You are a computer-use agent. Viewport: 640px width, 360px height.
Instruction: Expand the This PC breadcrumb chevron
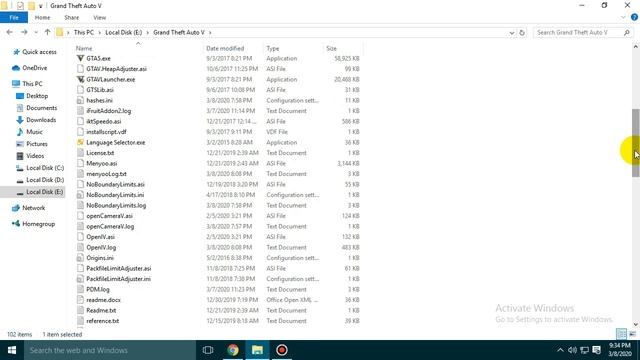[x=99, y=32]
